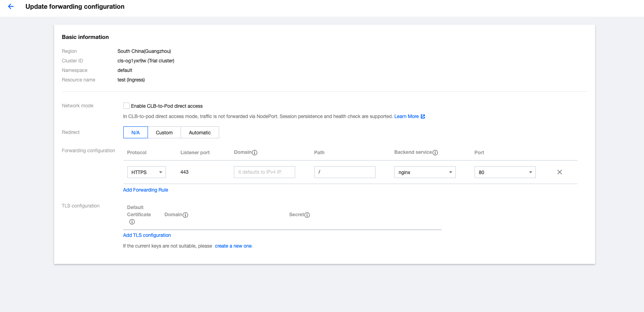This screenshot has width=644, height=312.
Task: Enable CLB-to-Pod direct access checkbox
Action: pos(126,106)
